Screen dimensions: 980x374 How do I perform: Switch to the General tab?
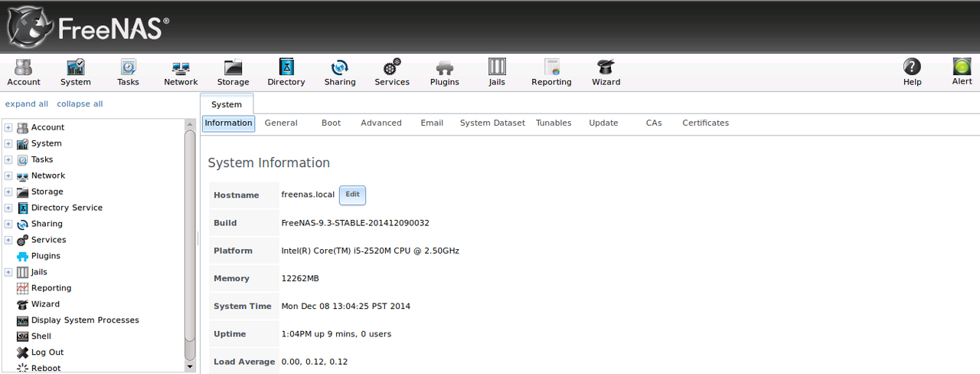(x=281, y=123)
